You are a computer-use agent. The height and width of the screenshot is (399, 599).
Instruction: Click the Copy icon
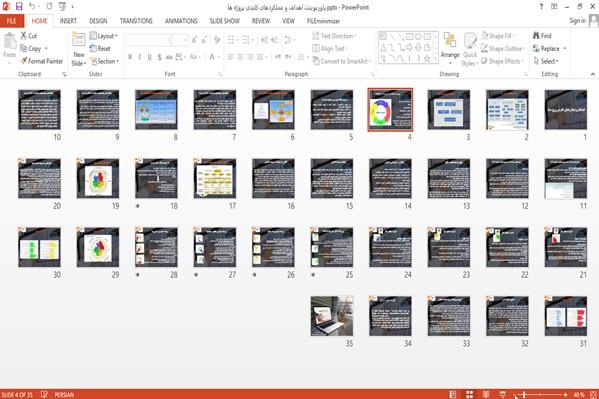coord(24,48)
